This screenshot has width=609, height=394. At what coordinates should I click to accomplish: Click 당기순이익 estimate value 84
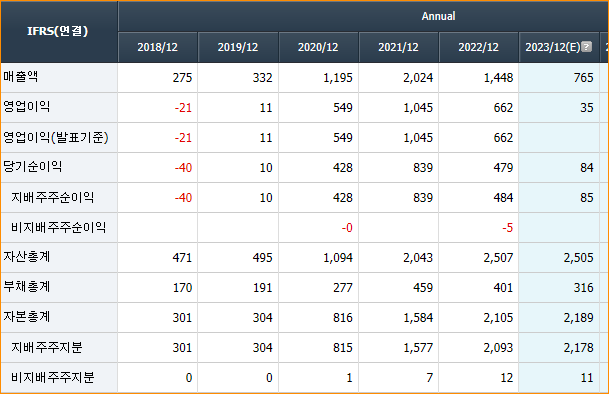pos(587,168)
